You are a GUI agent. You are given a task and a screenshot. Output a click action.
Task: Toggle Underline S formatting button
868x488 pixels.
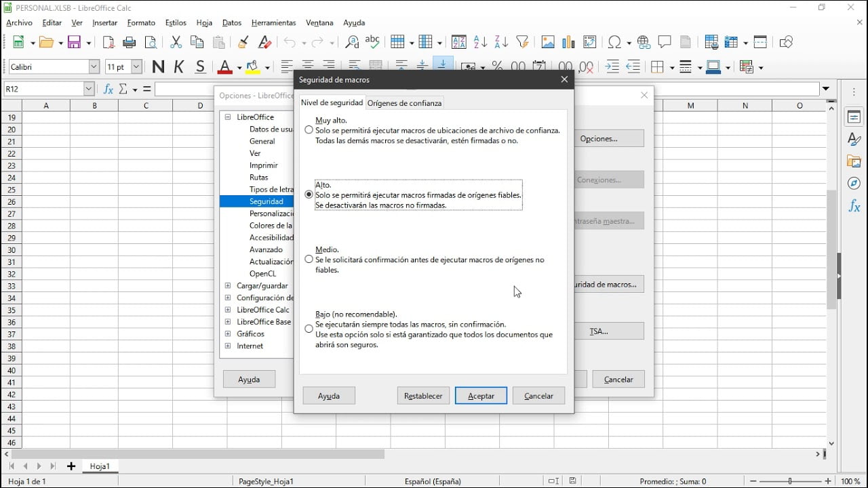[200, 66]
